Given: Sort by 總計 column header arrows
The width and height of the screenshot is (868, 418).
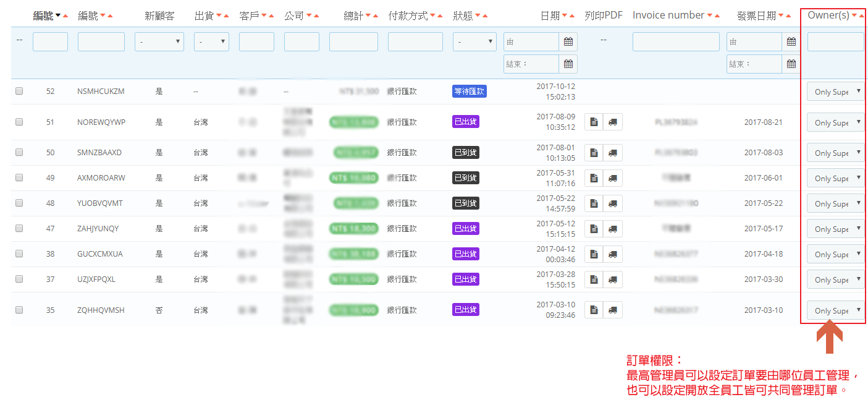Looking at the screenshot, I should pyautogui.click(x=373, y=15).
